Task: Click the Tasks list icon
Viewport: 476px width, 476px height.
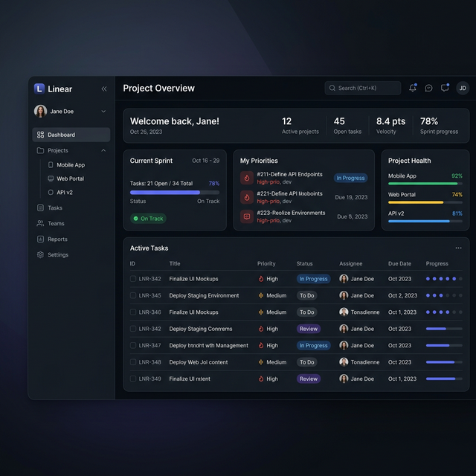Action: click(x=40, y=208)
